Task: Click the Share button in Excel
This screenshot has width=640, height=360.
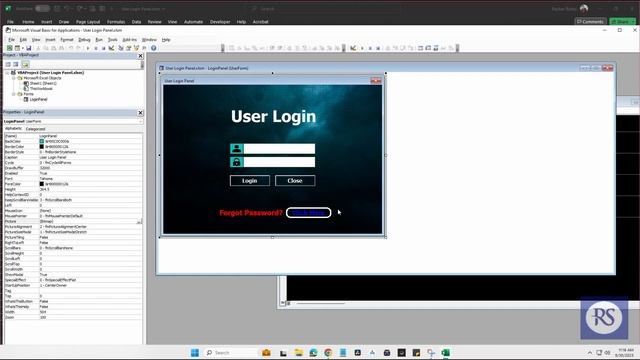Action: click(x=622, y=22)
